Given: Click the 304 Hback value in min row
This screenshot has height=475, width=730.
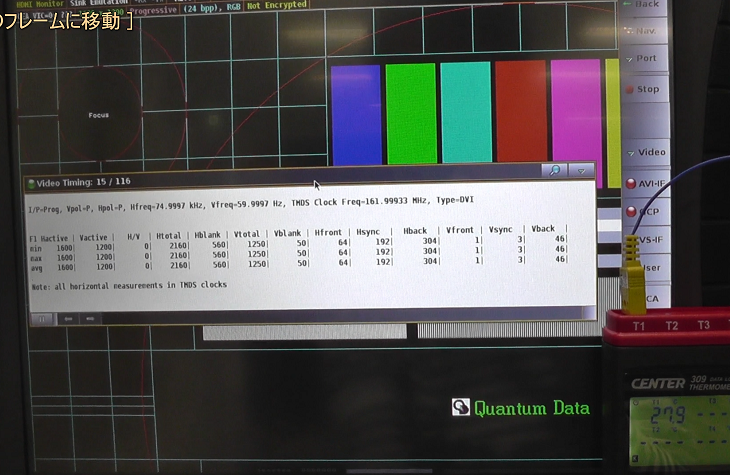Looking at the screenshot, I should pos(430,241).
